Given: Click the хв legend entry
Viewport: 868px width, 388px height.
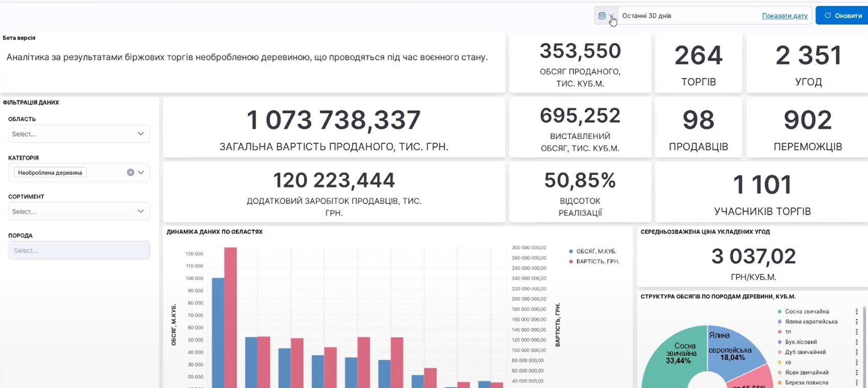Looking at the screenshot, I should tap(784, 362).
